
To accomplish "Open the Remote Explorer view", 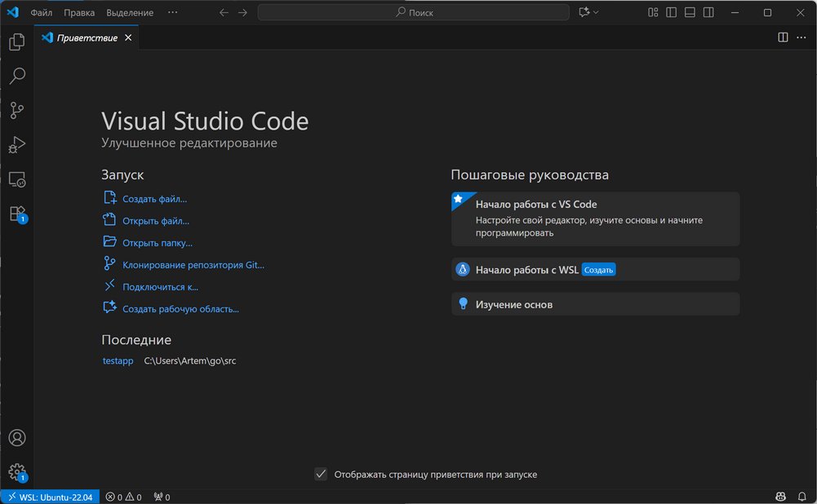I will pos(17,179).
